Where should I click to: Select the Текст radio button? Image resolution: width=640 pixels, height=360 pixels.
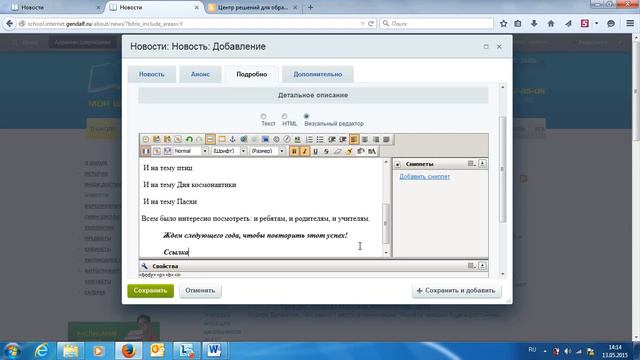tap(263, 116)
